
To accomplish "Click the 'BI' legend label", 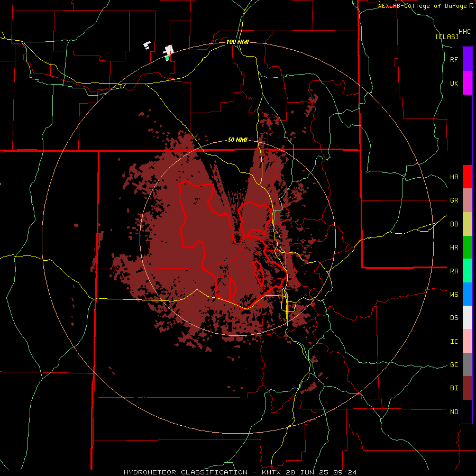I will (454, 388).
